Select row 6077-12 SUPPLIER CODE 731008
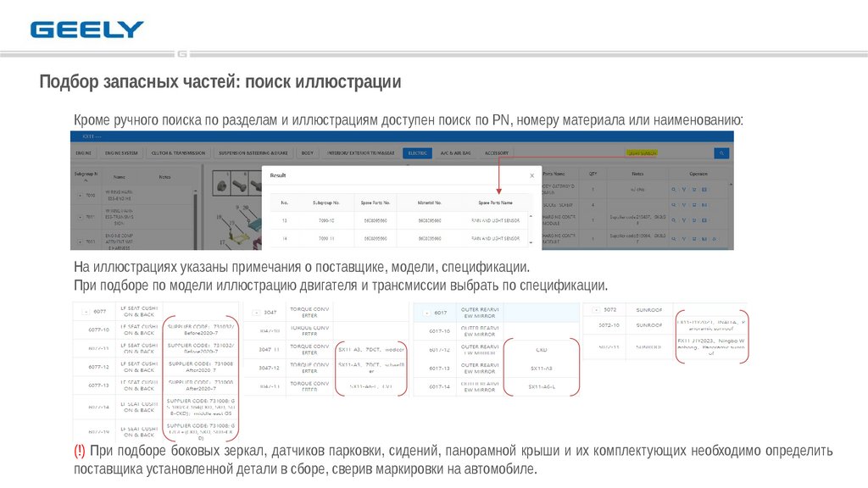This screenshot has width=868, height=488. click(x=156, y=367)
